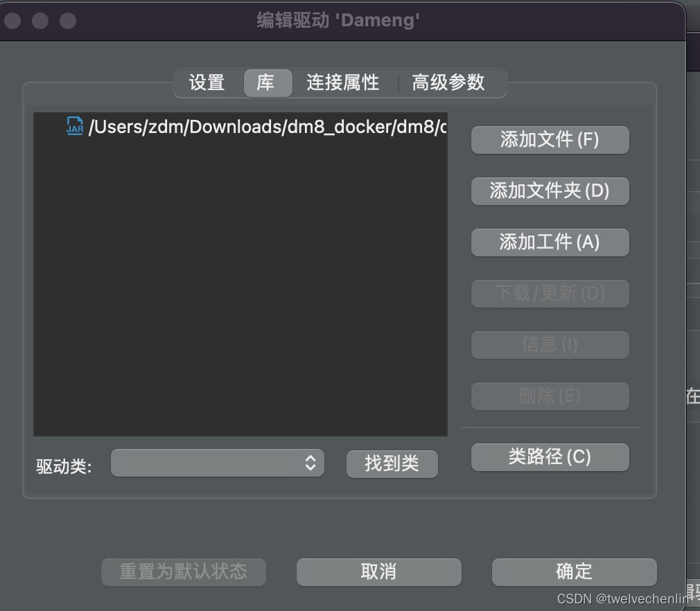Open the 类路径 (C) dialog button
The image size is (700, 611).
550,457
